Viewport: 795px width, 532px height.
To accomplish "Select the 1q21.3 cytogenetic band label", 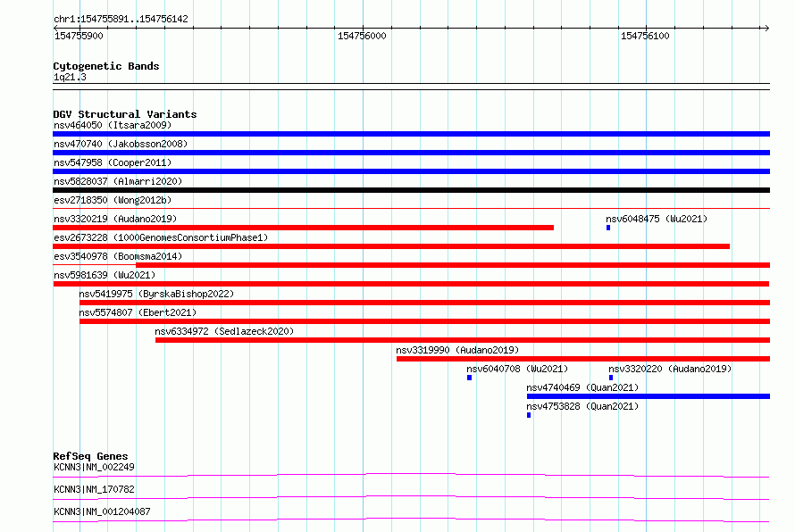I will tap(70, 77).
